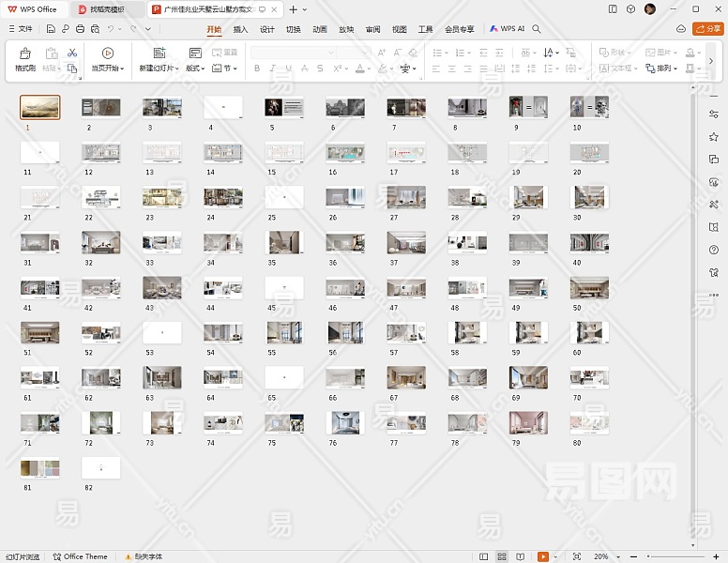This screenshot has width=728, height=563.
Task: Expand the 当页开始 slideshow dropdown
Action: pyautogui.click(x=110, y=68)
